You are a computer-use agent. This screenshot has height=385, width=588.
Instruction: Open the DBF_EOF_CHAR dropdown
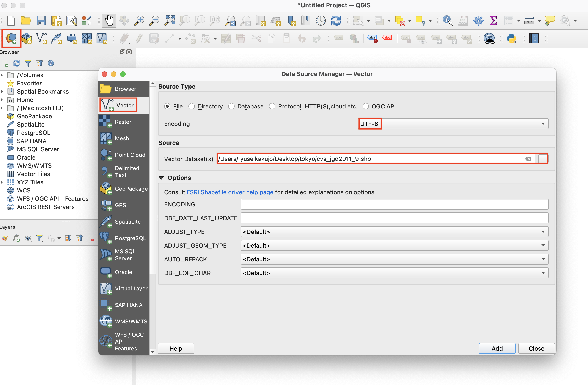tap(394, 273)
